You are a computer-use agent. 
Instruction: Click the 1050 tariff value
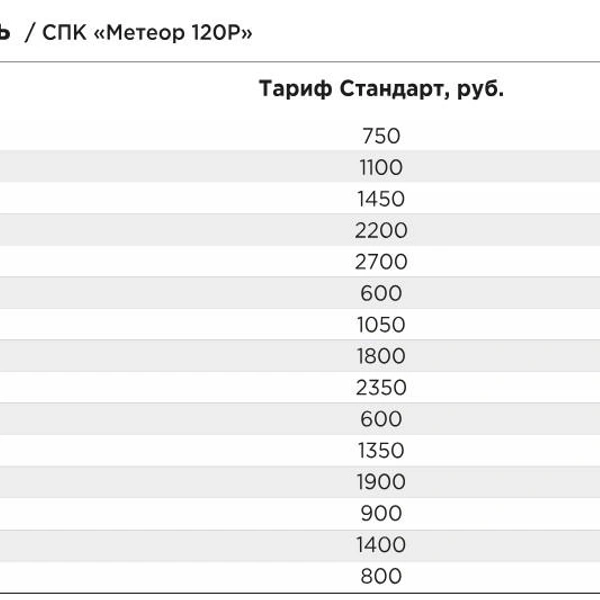tap(381, 325)
